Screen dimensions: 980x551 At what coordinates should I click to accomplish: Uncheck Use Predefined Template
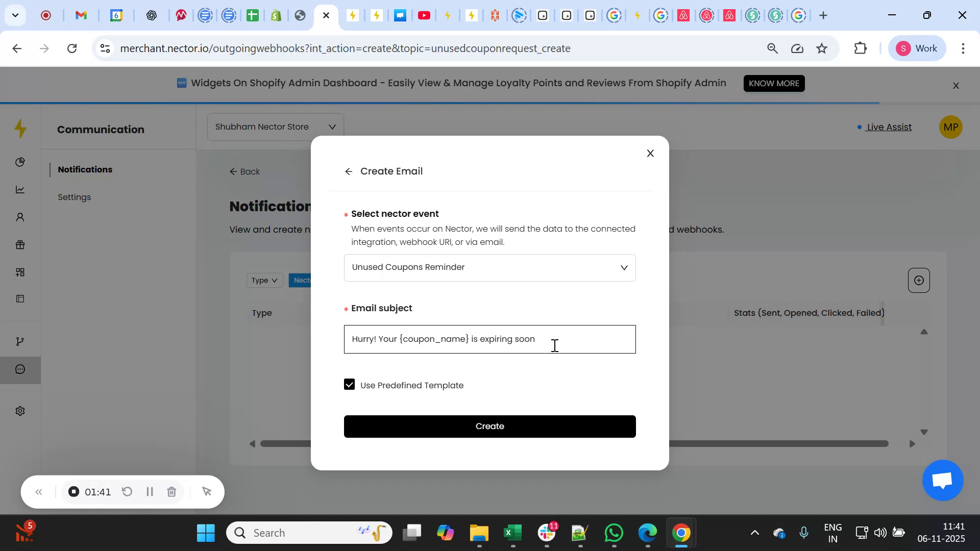point(349,384)
